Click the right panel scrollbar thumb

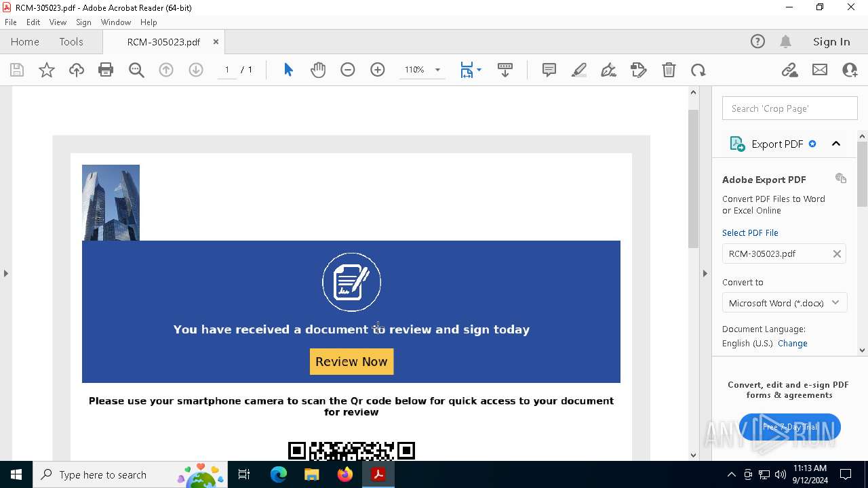tap(863, 174)
